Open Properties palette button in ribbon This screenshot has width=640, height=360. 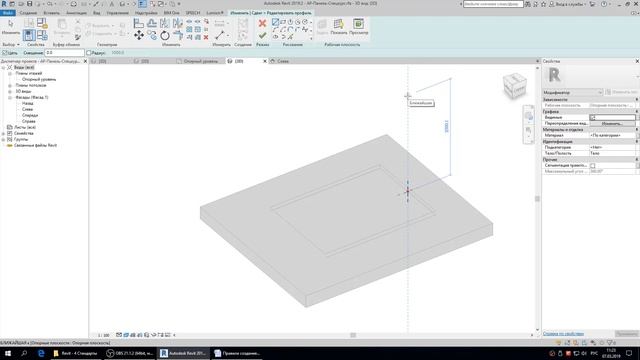[29, 35]
